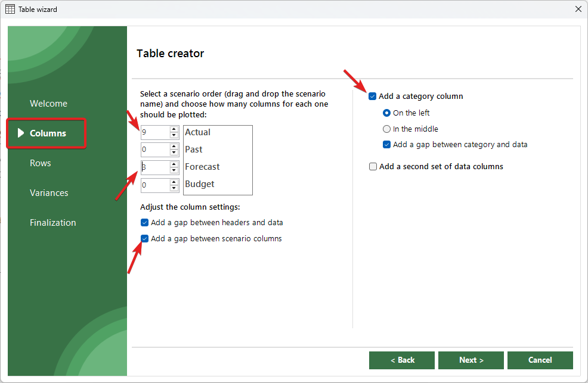Image resolution: width=588 pixels, height=383 pixels.
Task: Click the Table wizard title bar icon
Action: tap(10, 10)
